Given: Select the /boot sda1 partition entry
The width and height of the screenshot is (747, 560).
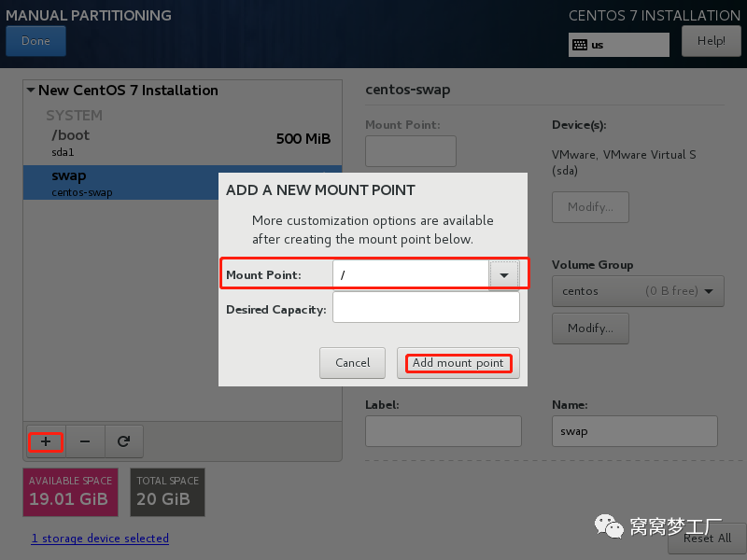Looking at the screenshot, I should [182, 144].
